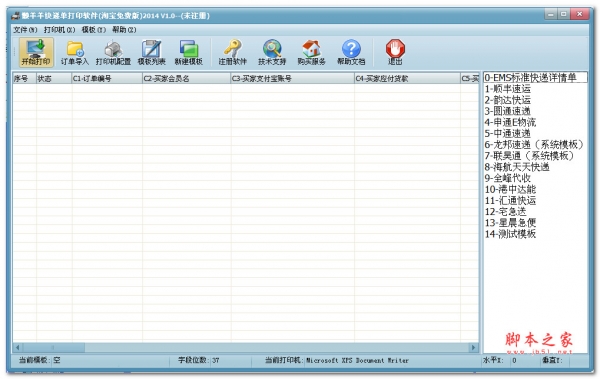Click the C2-买家会员名 column header

click(x=186, y=78)
